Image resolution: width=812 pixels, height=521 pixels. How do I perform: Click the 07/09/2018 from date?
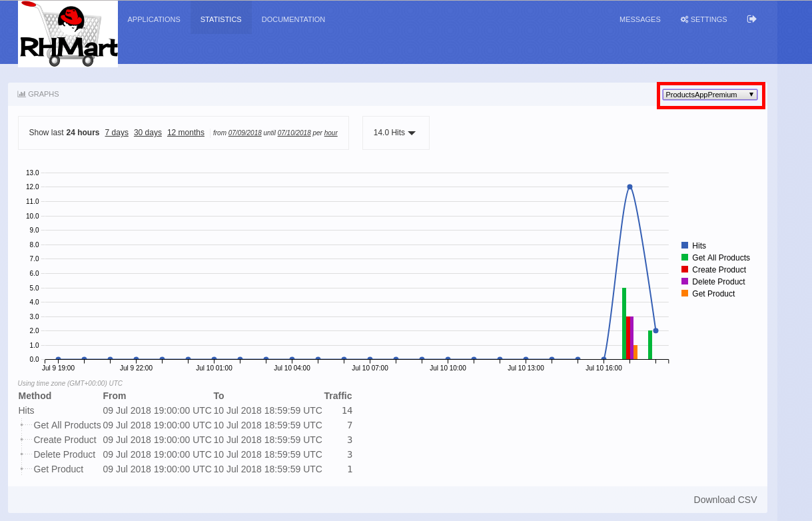244,133
